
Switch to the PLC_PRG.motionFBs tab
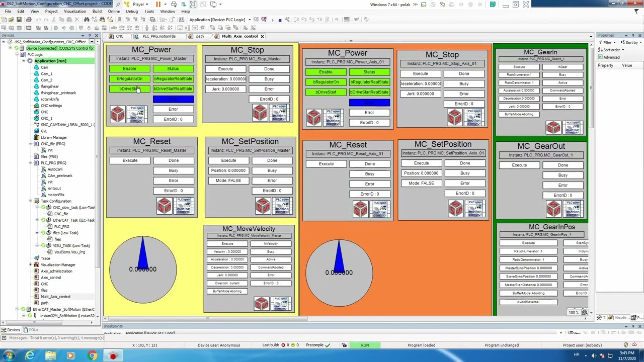click(x=158, y=36)
